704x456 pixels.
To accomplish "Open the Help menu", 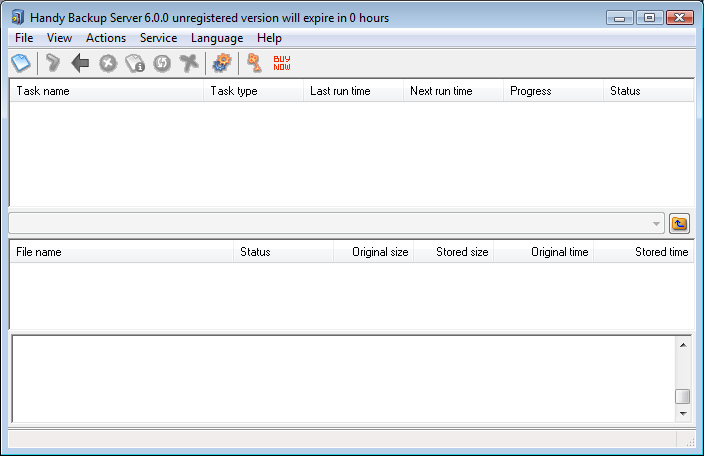I will [269, 38].
